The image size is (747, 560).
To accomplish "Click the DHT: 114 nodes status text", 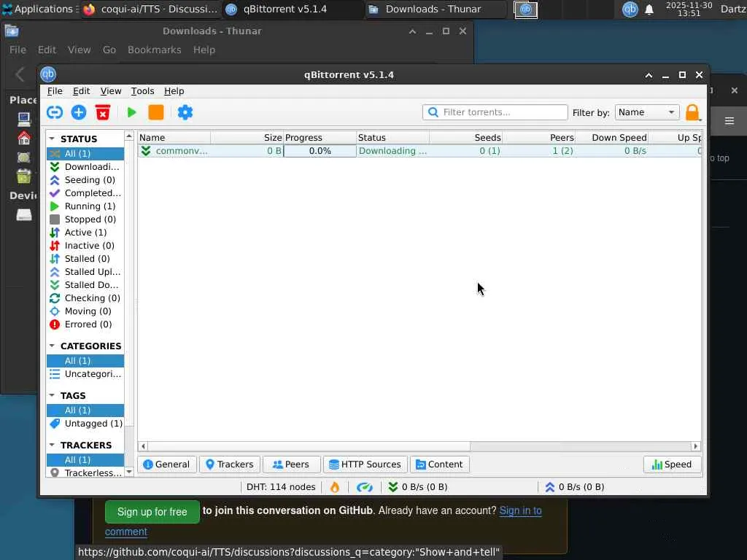I will 281,486.
